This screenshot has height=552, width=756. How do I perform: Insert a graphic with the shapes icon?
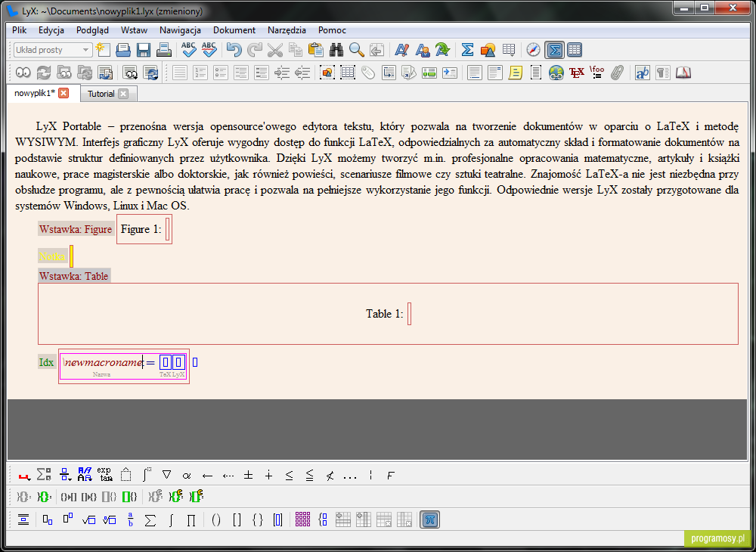coord(488,50)
